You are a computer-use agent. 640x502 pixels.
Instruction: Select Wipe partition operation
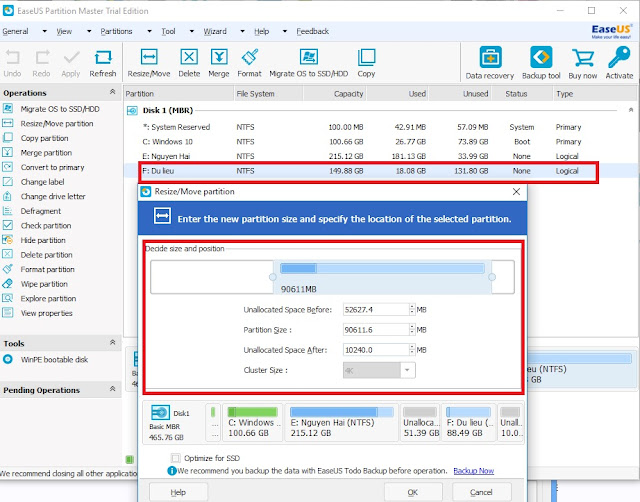44,284
